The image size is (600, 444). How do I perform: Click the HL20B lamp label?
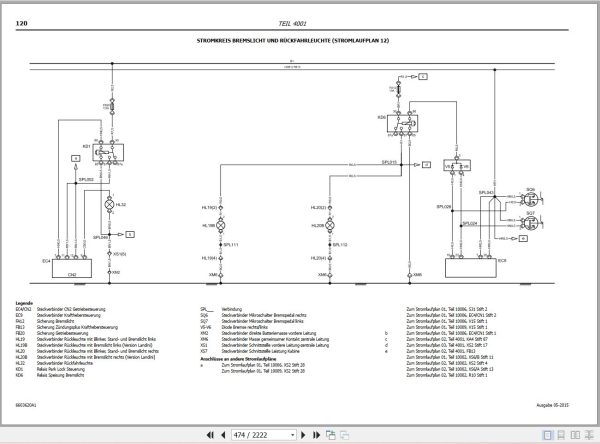coord(318,225)
